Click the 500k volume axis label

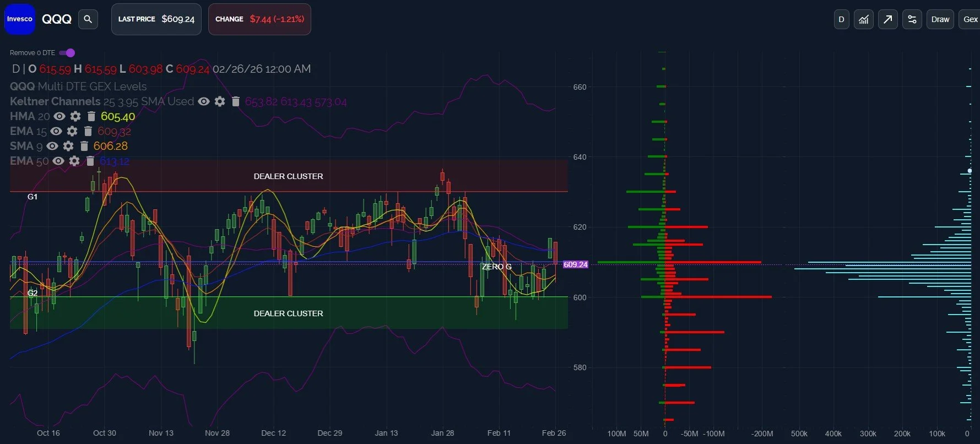(x=799, y=434)
